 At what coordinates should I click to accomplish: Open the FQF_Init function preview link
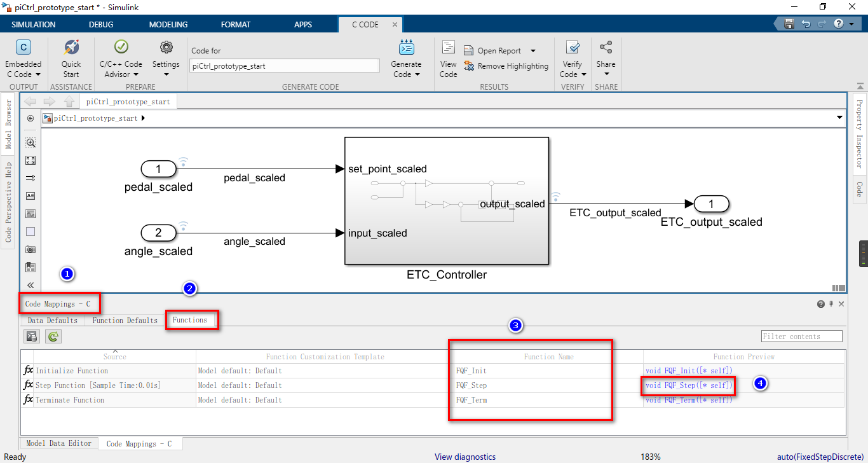coord(689,371)
